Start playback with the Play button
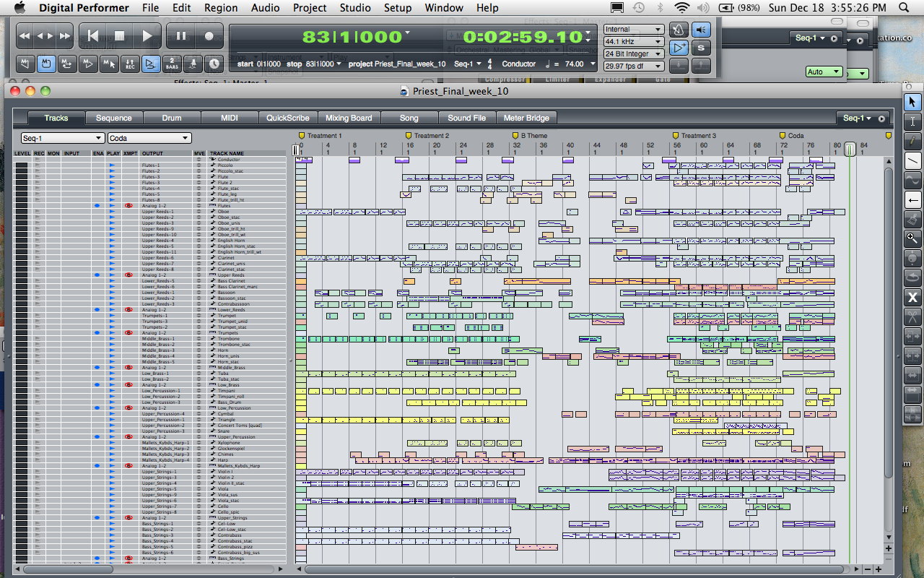The height and width of the screenshot is (578, 924). 147,35
